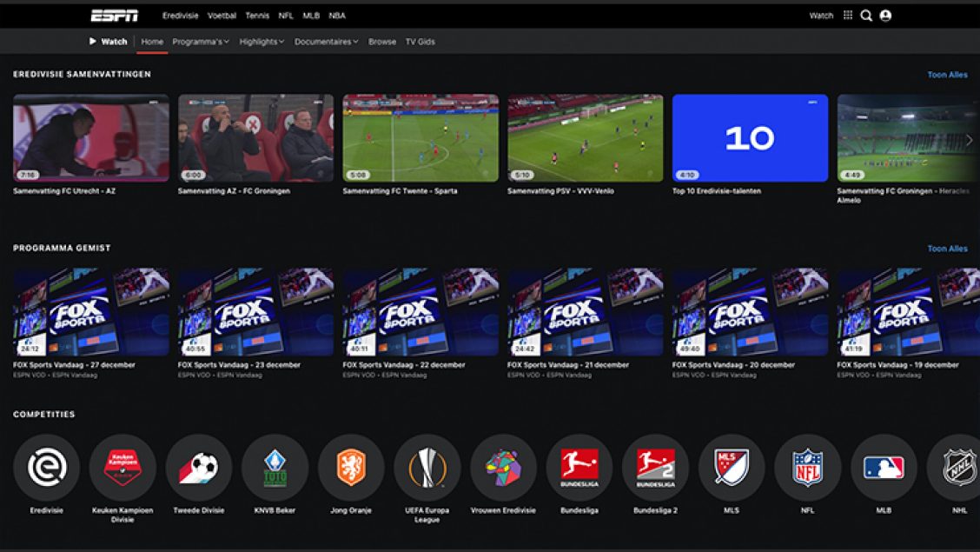Expand the Programma's dropdown
This screenshot has height=552, width=980.
(x=198, y=41)
